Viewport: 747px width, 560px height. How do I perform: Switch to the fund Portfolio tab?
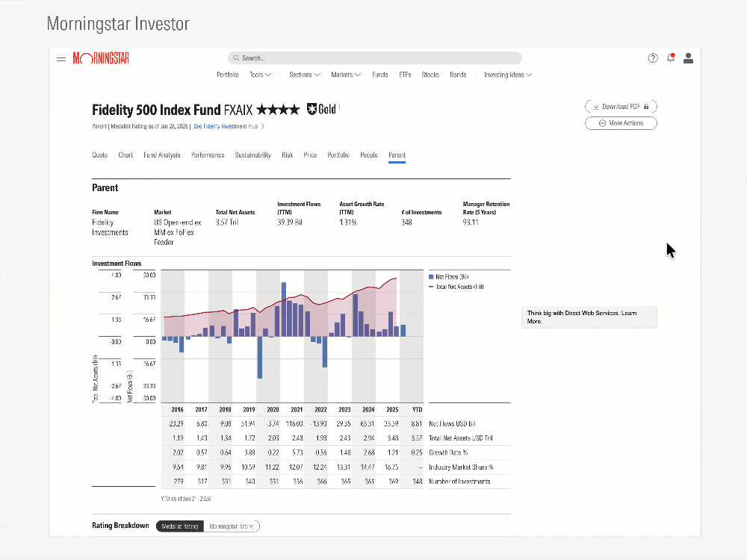pyautogui.click(x=338, y=155)
